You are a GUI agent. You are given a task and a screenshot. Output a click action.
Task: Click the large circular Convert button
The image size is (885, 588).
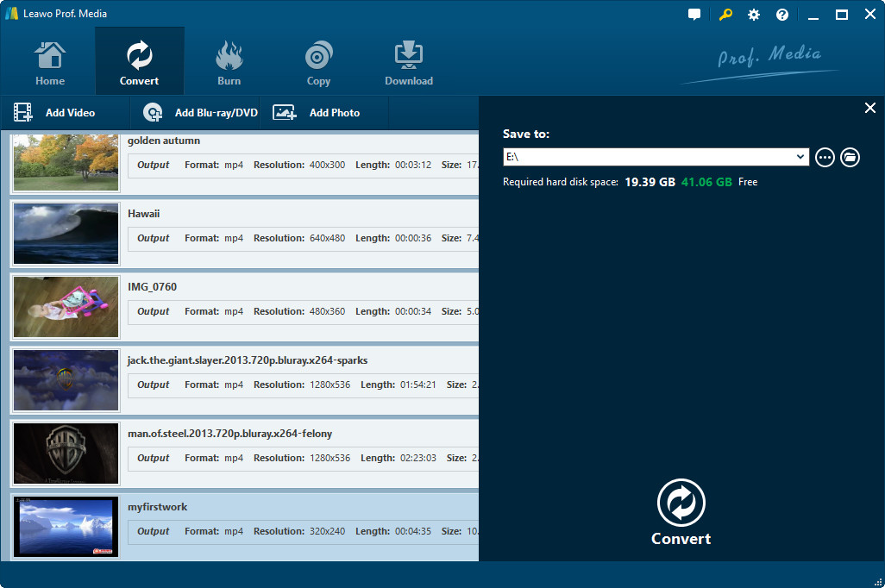pos(681,504)
